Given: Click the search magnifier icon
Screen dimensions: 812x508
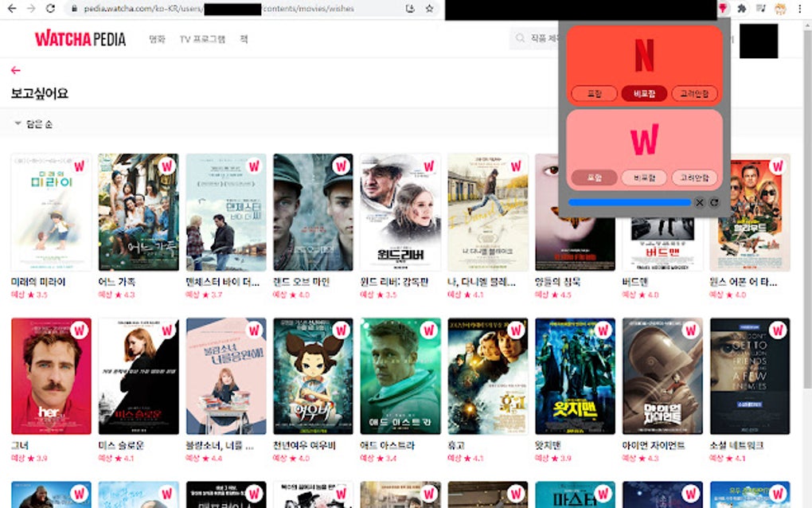Looking at the screenshot, I should tap(518, 37).
